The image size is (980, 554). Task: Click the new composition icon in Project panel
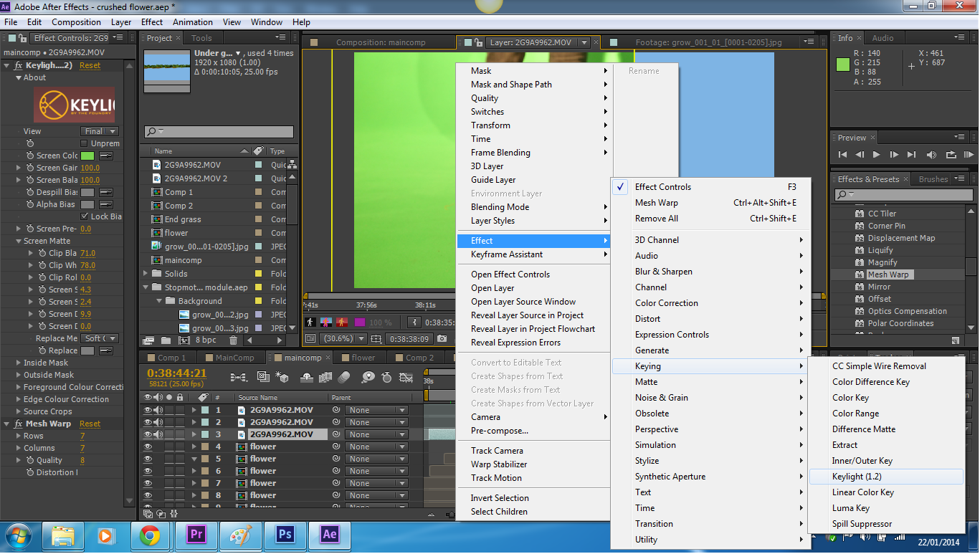pos(184,340)
